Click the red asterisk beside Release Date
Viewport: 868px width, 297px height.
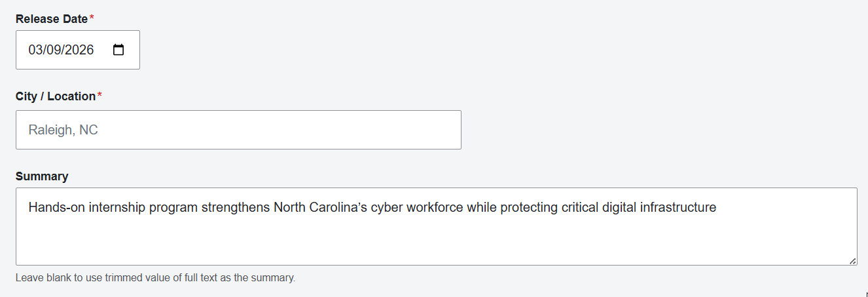pos(92,19)
